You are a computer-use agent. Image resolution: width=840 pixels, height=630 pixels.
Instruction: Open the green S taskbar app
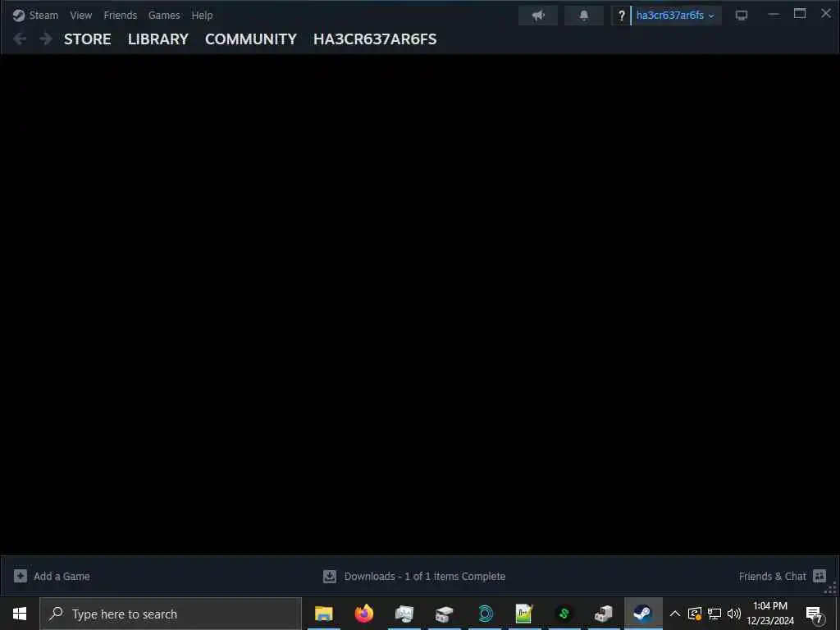(564, 614)
